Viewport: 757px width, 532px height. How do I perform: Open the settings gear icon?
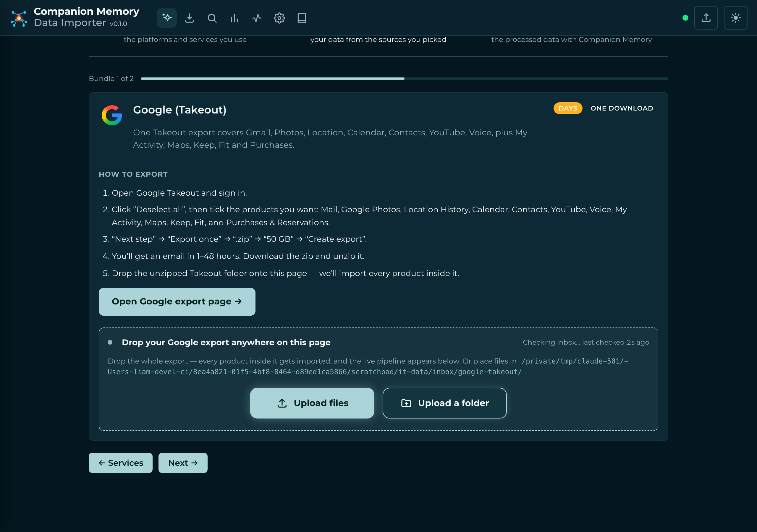pyautogui.click(x=279, y=18)
